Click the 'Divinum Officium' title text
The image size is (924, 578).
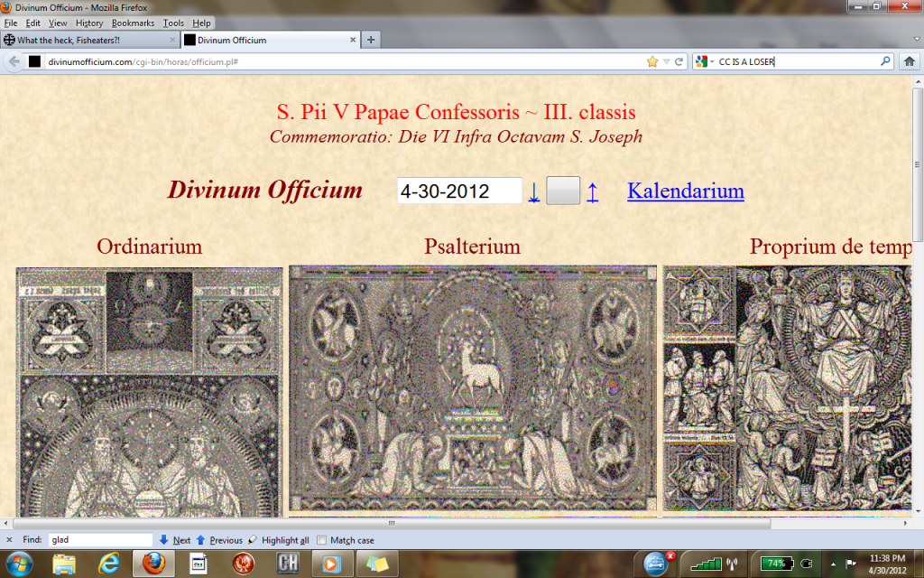265,190
